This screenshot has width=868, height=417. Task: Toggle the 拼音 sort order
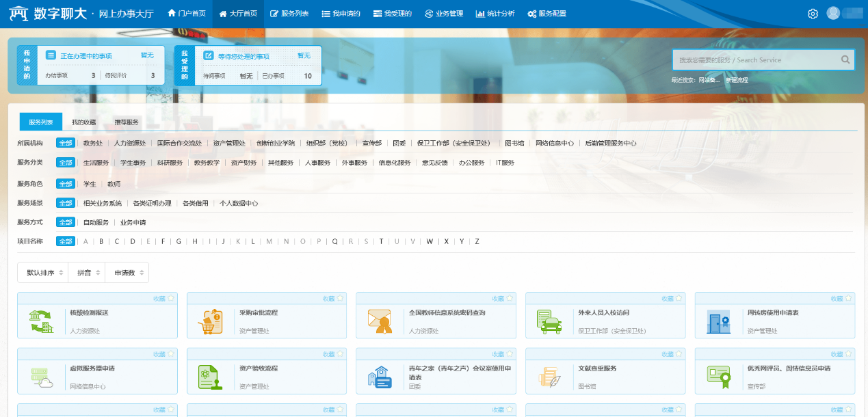pos(86,273)
